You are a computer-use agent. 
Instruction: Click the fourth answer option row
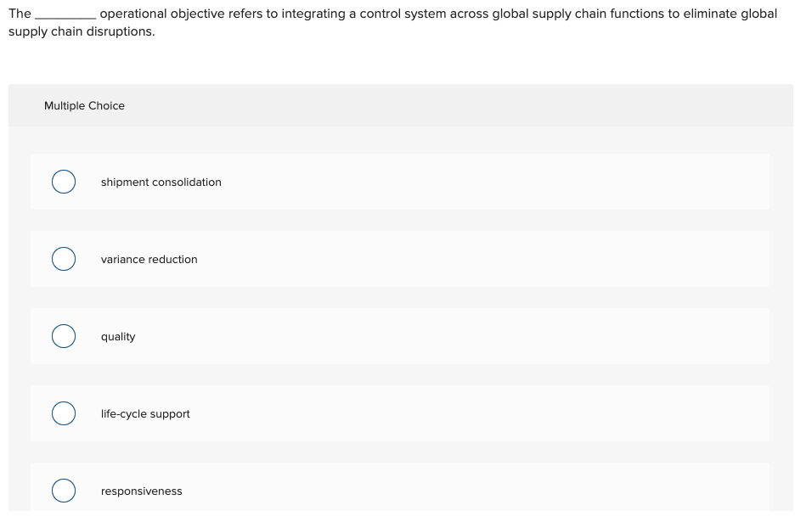point(399,413)
